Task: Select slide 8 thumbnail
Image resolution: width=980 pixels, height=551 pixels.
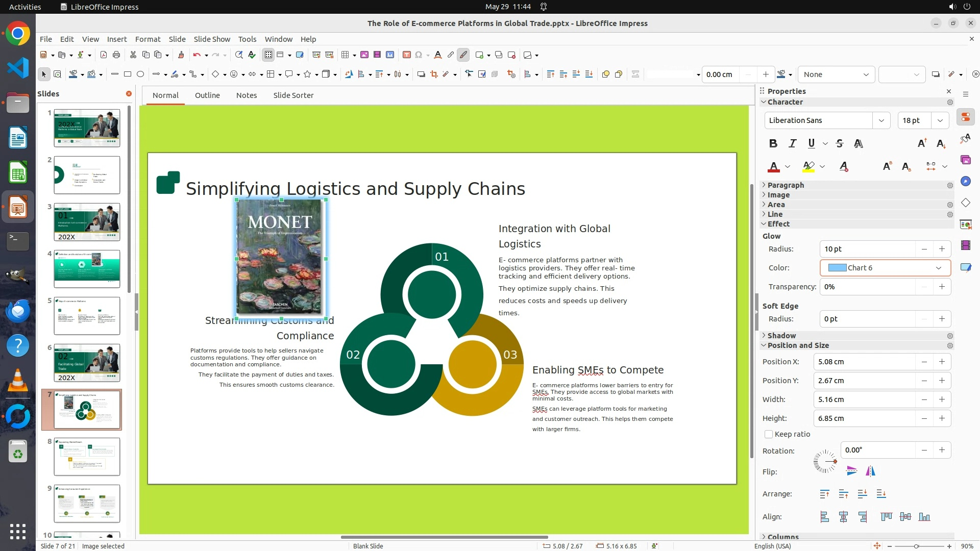Action: coord(87,456)
